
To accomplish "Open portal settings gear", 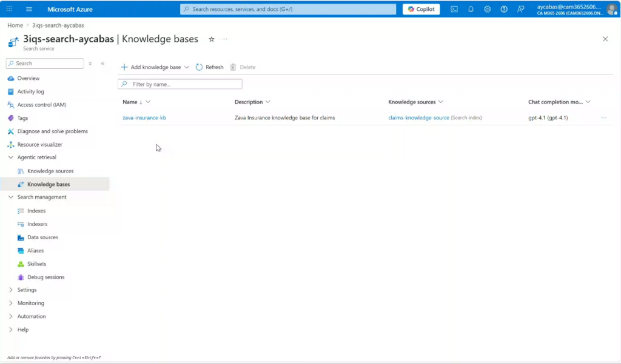I will pos(487,9).
